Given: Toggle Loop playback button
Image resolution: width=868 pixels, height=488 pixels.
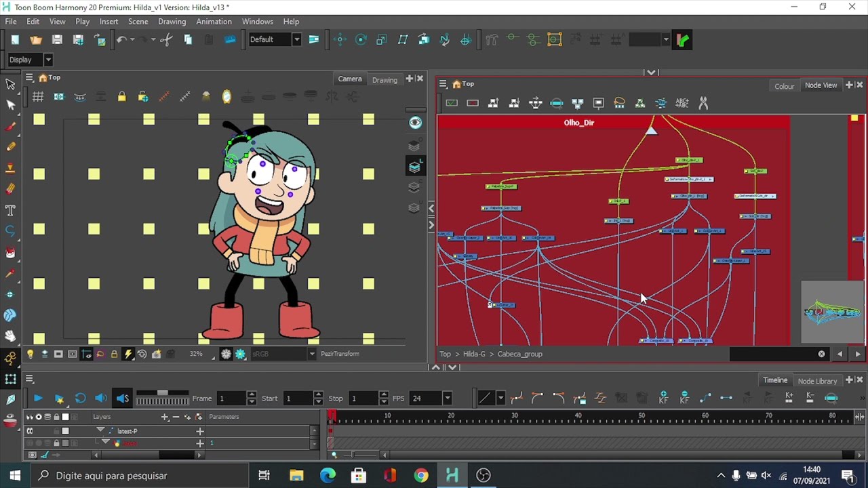Looking at the screenshot, I should tap(80, 398).
